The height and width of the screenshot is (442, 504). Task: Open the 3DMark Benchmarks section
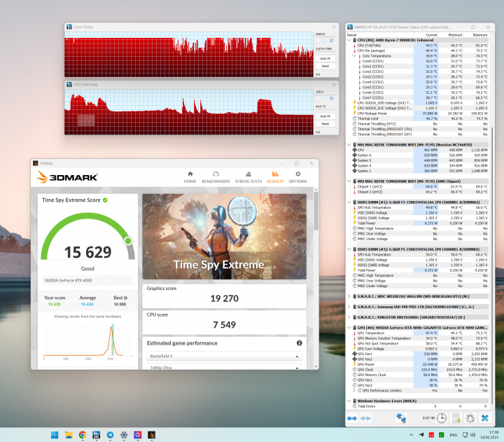pyautogui.click(x=216, y=177)
